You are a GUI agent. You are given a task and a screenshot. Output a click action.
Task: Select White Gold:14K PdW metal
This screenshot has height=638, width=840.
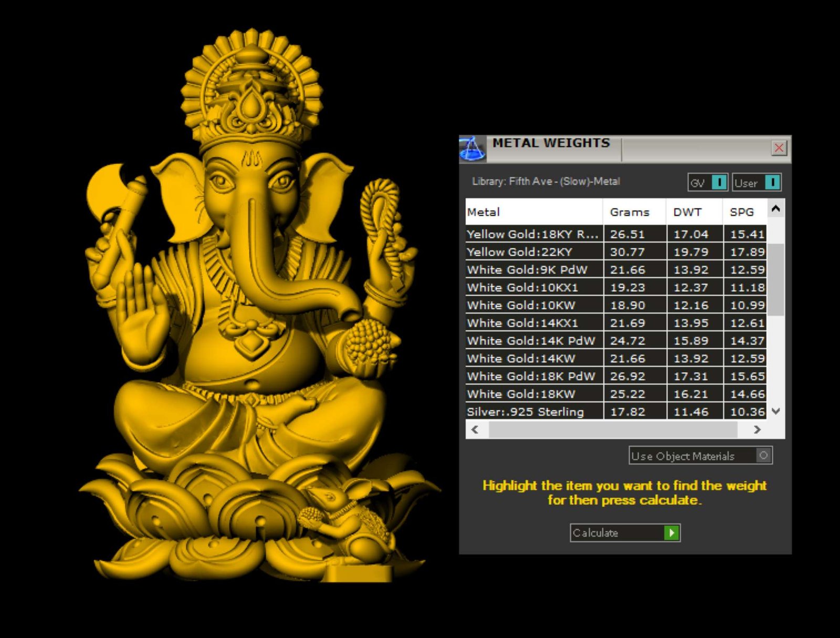(x=533, y=341)
